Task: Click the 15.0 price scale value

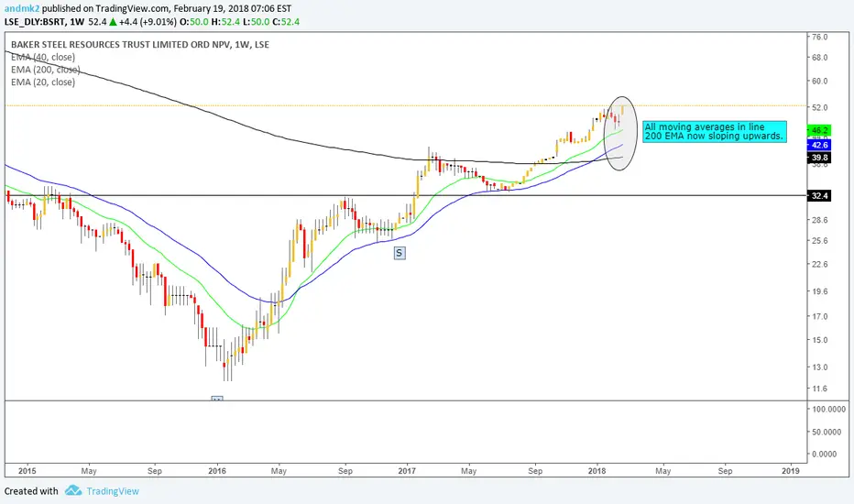Action: pyautogui.click(x=820, y=340)
